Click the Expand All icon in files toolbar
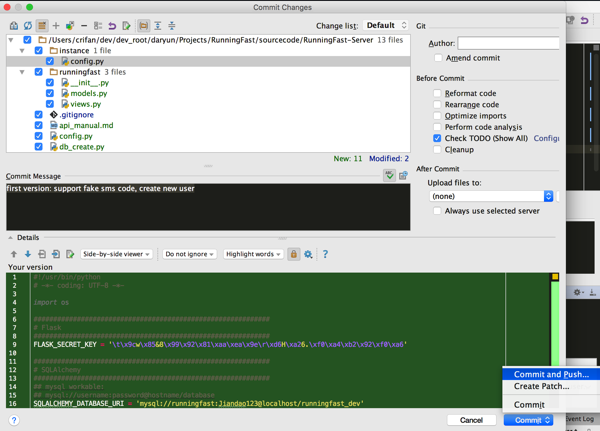 pos(157,26)
